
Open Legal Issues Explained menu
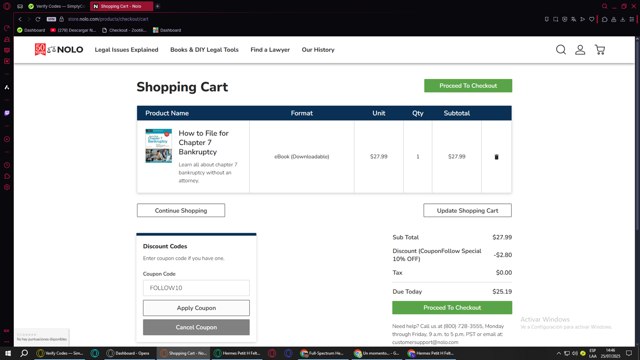tap(127, 50)
